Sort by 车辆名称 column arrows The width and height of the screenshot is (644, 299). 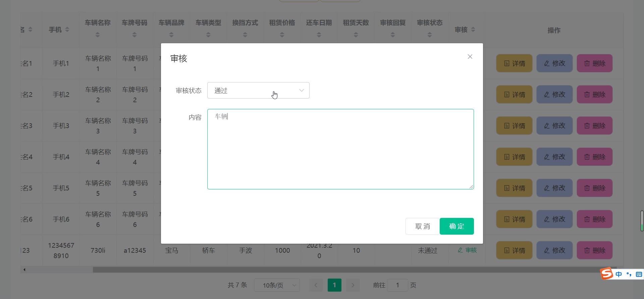98,35
